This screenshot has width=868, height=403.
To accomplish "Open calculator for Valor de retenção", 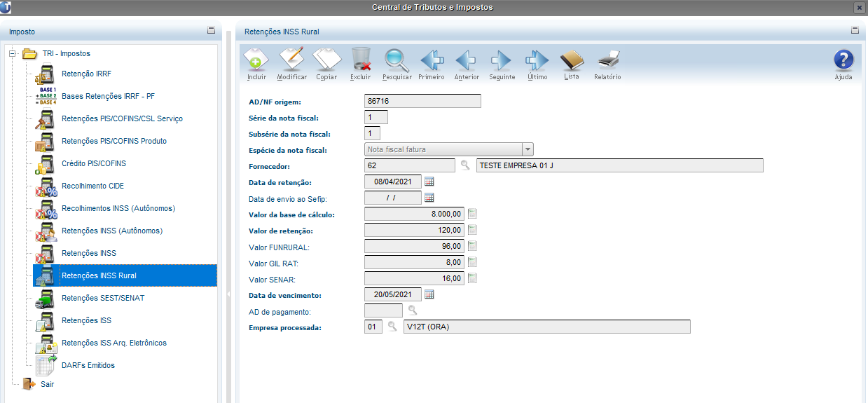I will click(x=472, y=230).
